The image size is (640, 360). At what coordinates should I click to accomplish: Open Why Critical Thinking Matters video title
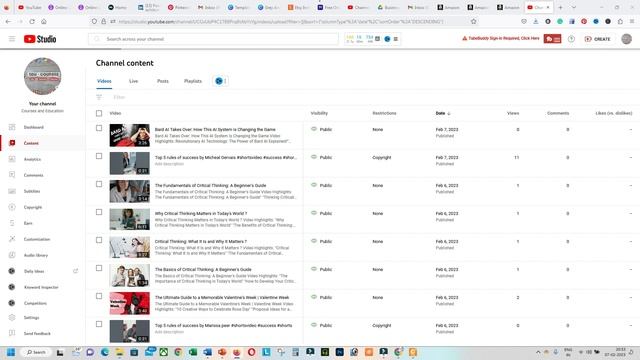201,213
